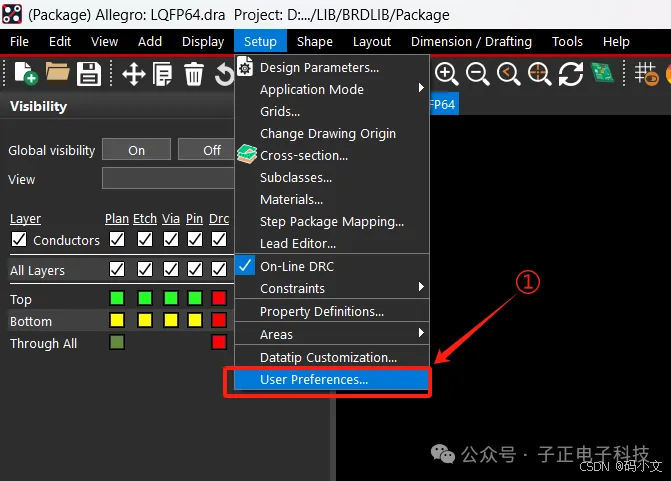Click the Undo arrow icon

click(x=224, y=74)
